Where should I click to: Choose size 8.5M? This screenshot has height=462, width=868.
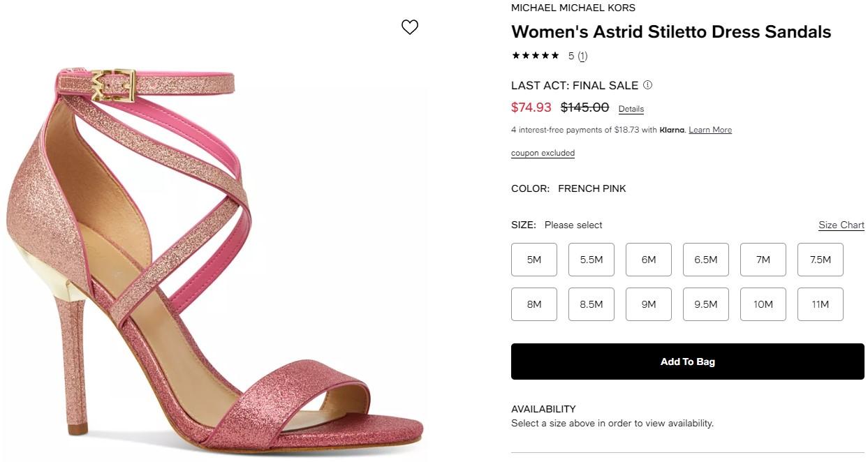pyautogui.click(x=591, y=304)
